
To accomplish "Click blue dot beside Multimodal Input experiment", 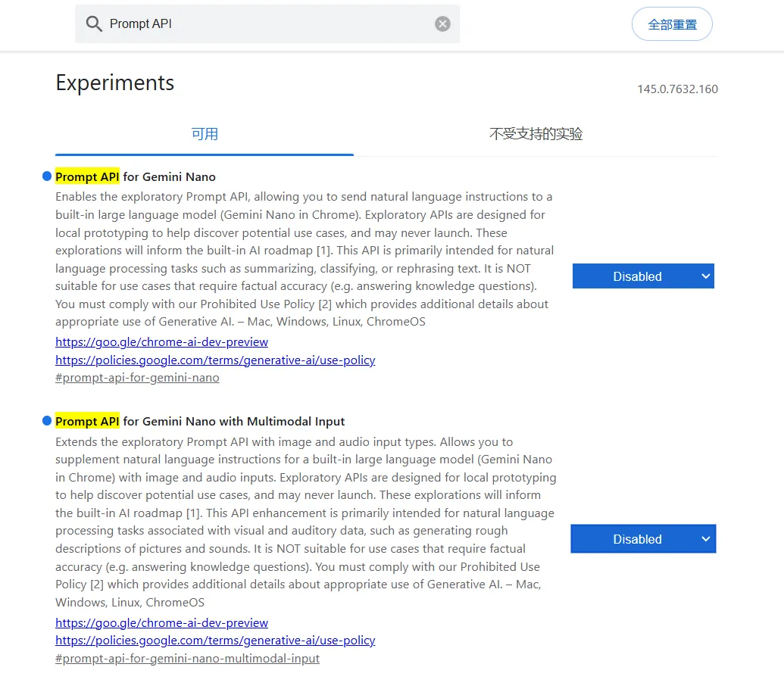I will point(47,421).
